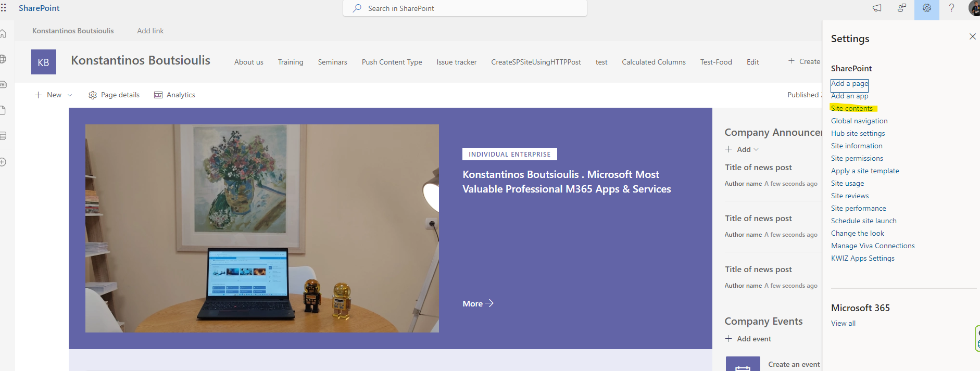Click the laptop hero image thumbnail
This screenshot has width=980, height=371.
[262, 228]
